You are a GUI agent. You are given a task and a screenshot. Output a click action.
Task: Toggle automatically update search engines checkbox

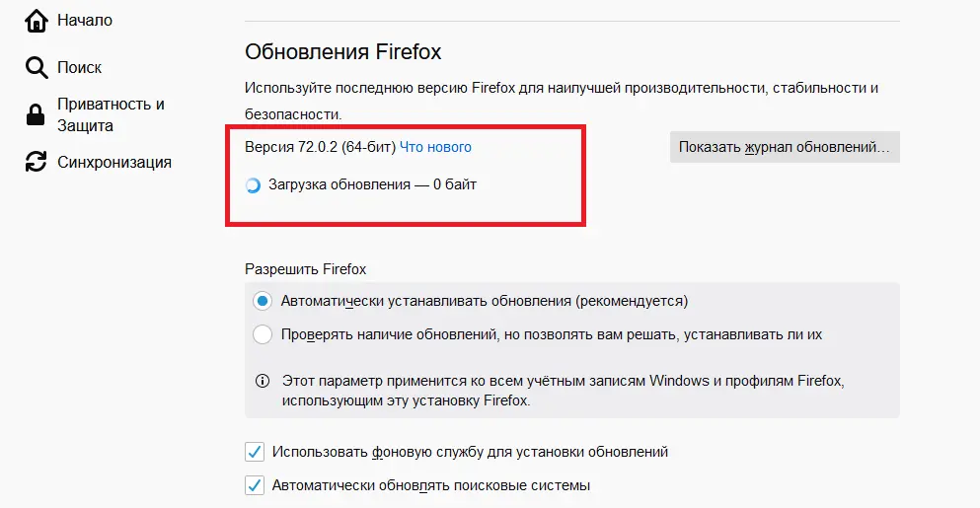[255, 485]
